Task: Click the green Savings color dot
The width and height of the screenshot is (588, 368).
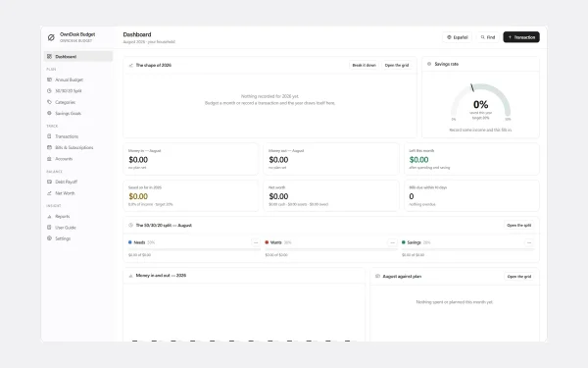Action: [404, 242]
